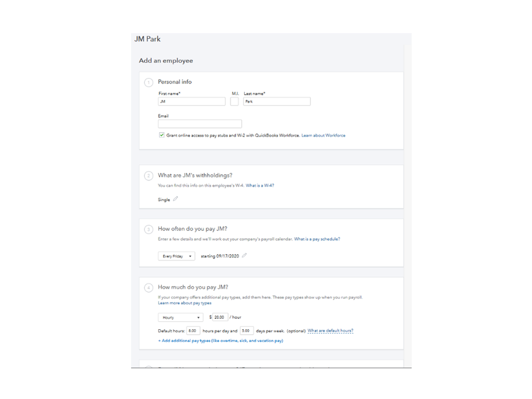Screen dimensions: 532x399
Task: Expand the Hourly pay type dropdown
Action: point(180,317)
